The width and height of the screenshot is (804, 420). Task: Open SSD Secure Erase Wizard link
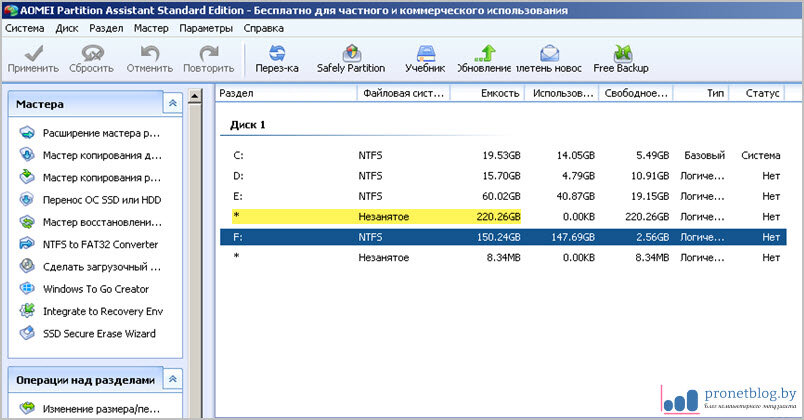pyautogui.click(x=99, y=333)
